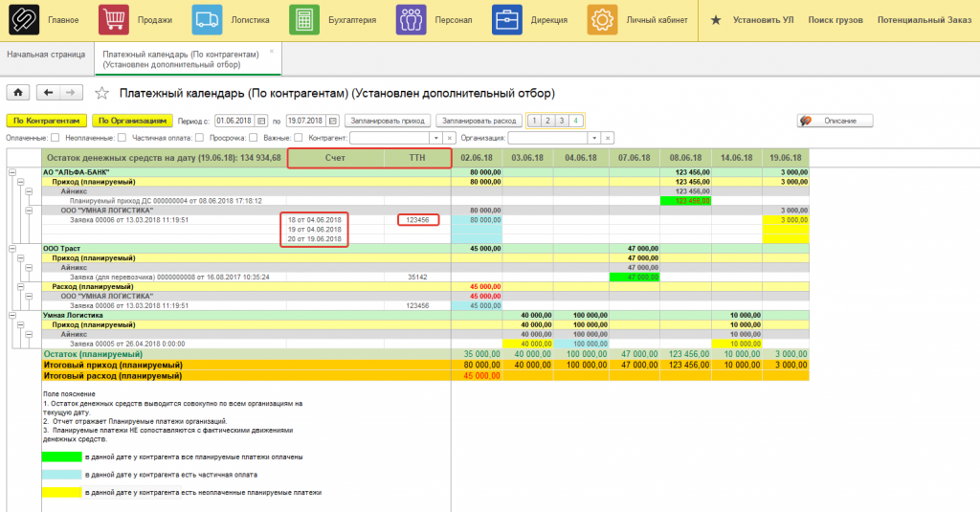980x512 pixels.
Task: Open the Главное section icon
Action: (24, 19)
